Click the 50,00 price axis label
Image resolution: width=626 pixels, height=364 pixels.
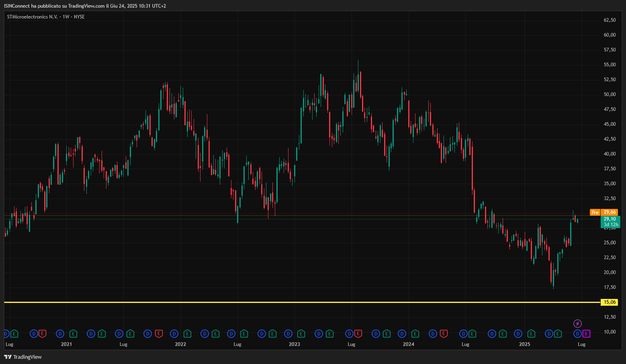click(610, 94)
